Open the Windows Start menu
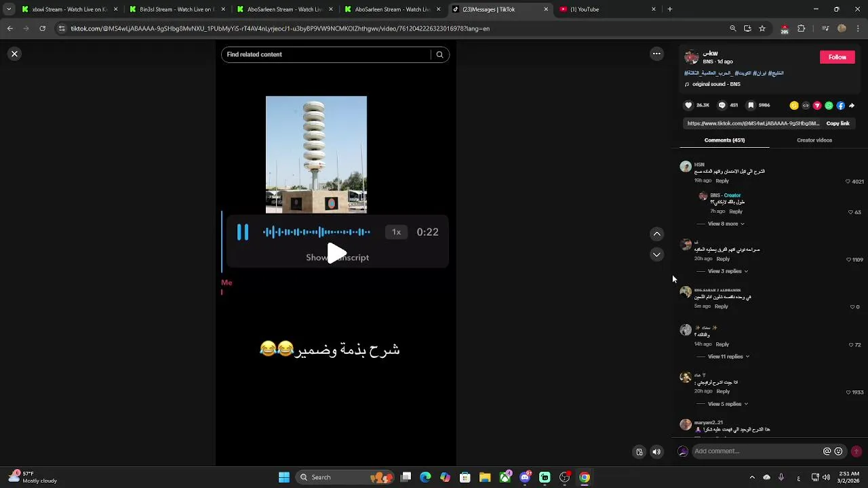The height and width of the screenshot is (488, 868). [x=284, y=477]
